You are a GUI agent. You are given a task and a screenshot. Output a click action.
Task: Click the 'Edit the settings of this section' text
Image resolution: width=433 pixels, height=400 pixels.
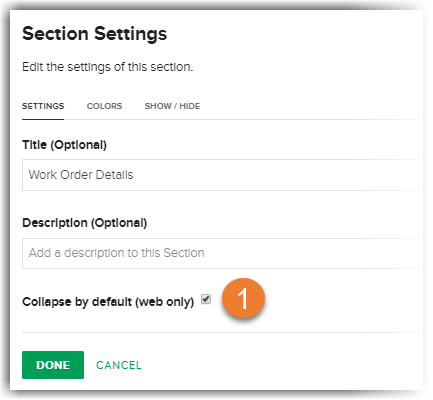coord(108,67)
